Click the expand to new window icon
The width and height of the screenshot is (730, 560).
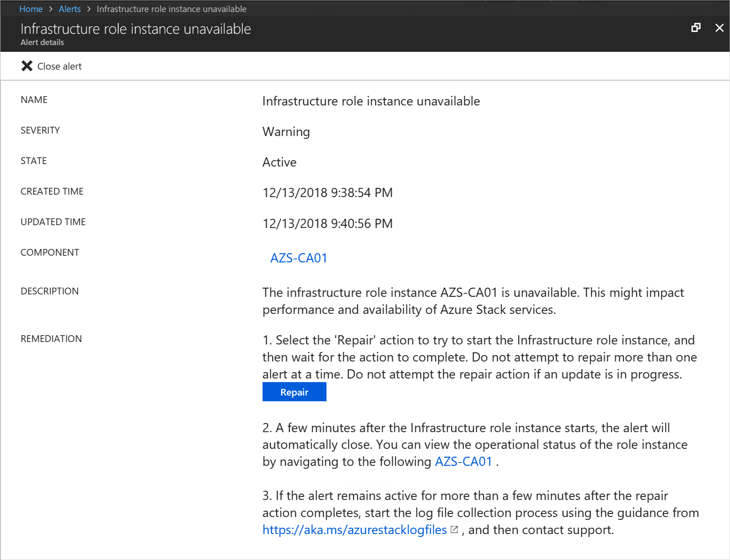pos(696,28)
